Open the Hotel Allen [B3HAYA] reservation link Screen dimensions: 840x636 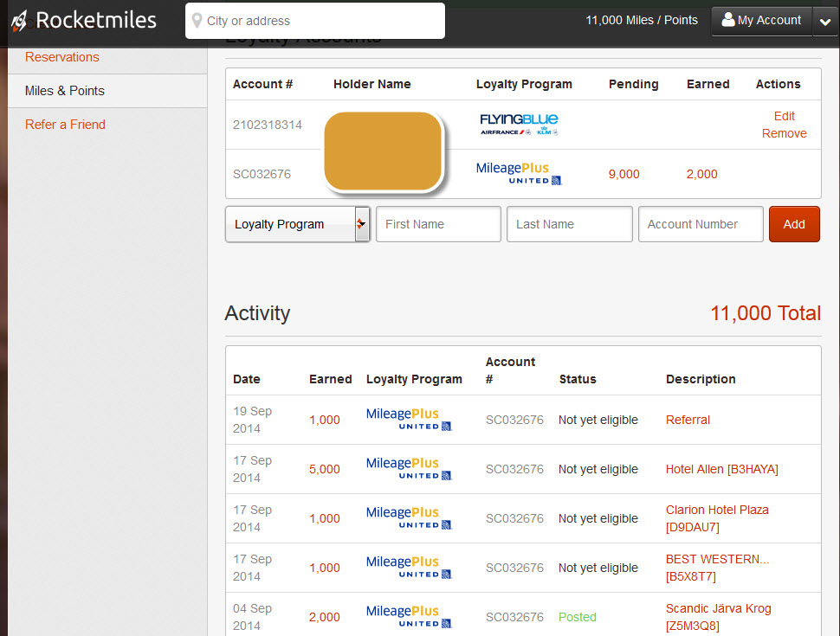(x=721, y=469)
